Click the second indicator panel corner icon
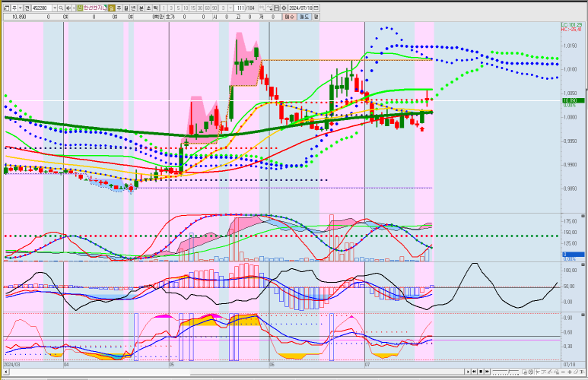The width and height of the screenshot is (588, 380). click(583, 264)
